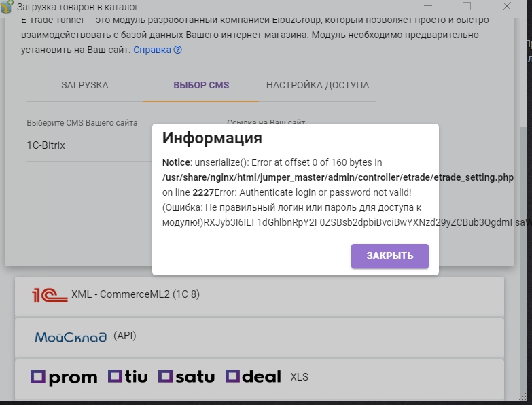
Task: Open the Справка help link
Action: click(x=152, y=50)
